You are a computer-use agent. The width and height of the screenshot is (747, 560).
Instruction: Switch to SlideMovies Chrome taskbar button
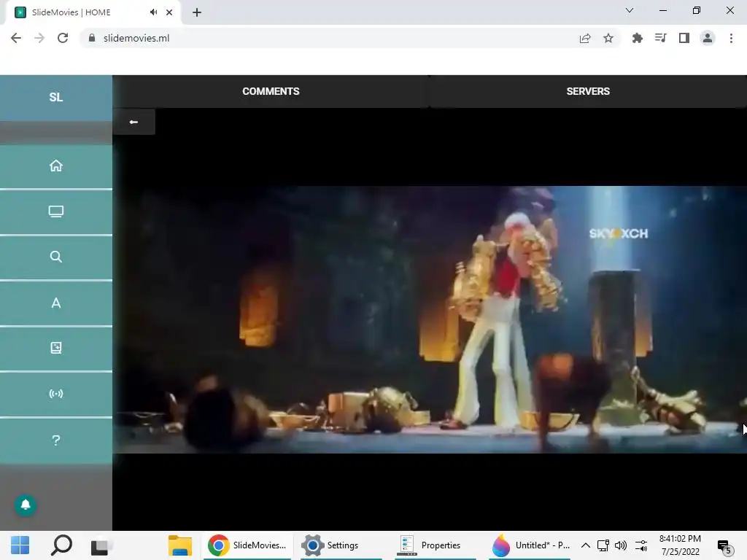(x=247, y=545)
